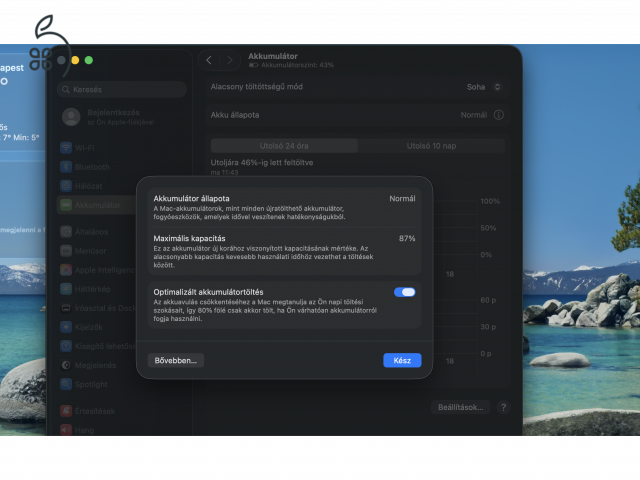Click the Bejelentkezés sign-in link

113,113
